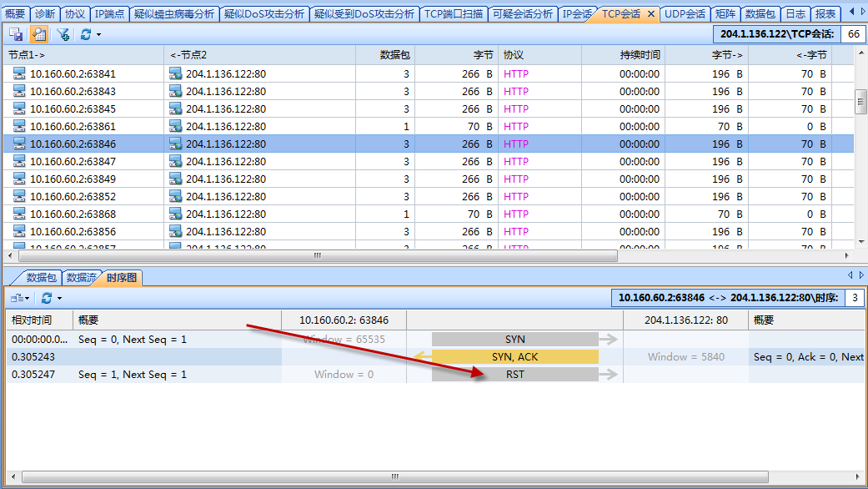Click node icon for 204.1.136.122:80 in first row
The image size is (868, 489).
[175, 74]
